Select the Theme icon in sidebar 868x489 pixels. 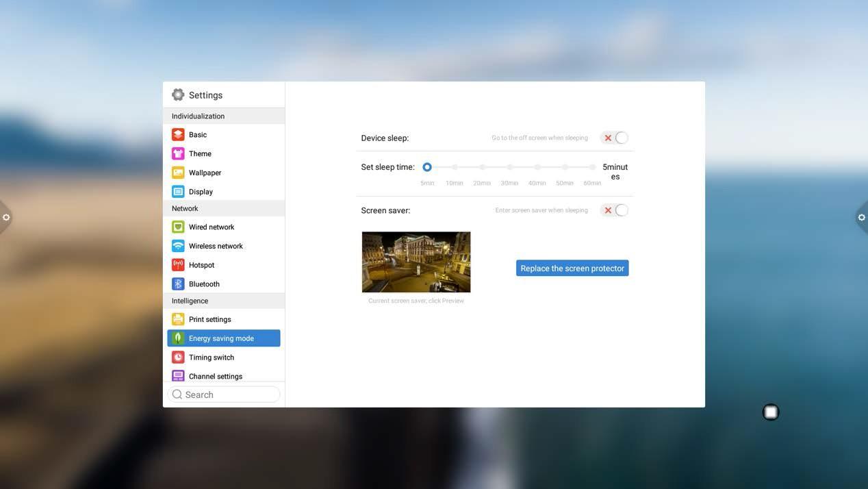178,154
